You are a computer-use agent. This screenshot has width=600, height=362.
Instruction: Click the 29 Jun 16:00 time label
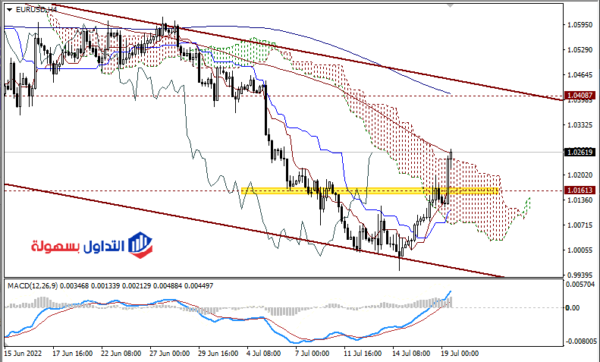tap(218, 353)
